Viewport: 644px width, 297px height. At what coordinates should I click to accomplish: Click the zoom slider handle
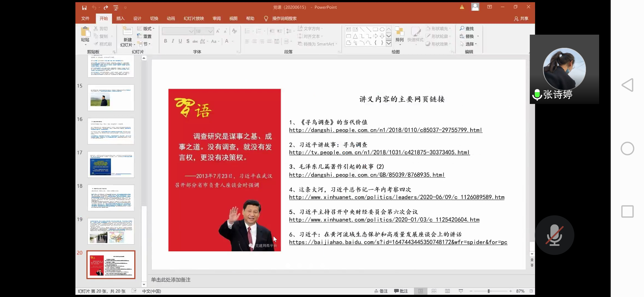489,291
